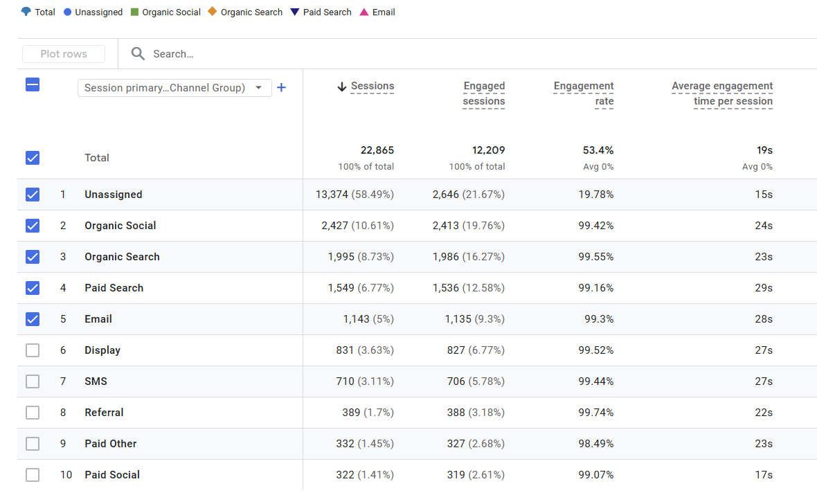Click the Plot rows button
Screen dimensions: 817x504
(64, 54)
